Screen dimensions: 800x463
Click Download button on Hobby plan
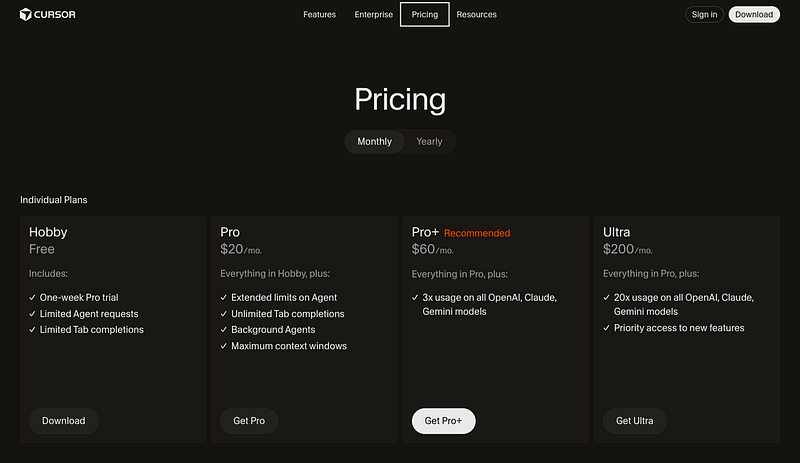click(63, 421)
